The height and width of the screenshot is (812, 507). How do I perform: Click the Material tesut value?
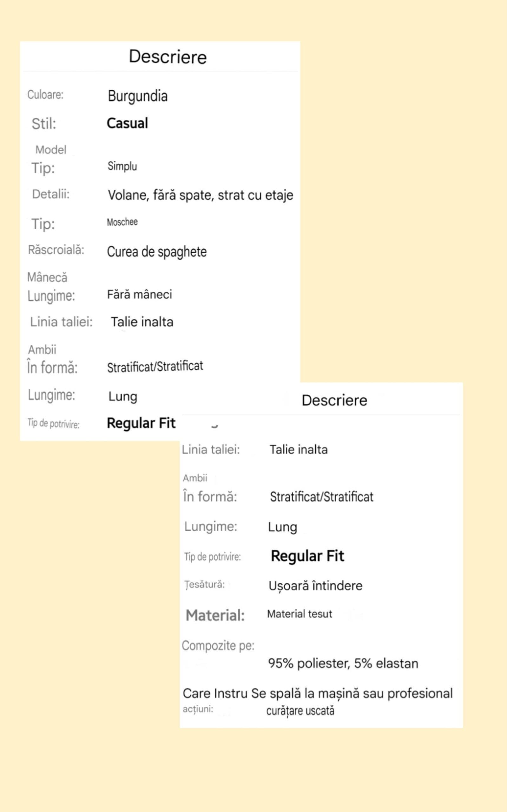pyautogui.click(x=300, y=614)
